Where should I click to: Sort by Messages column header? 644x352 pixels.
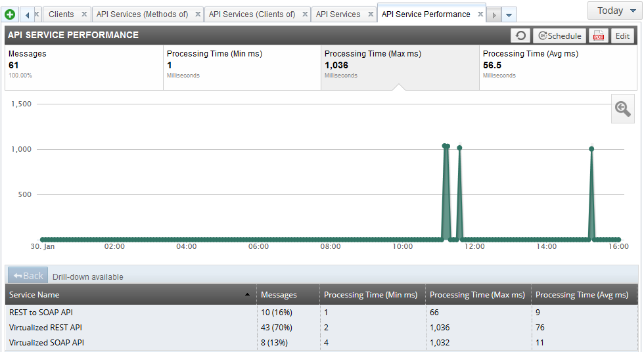(288, 295)
